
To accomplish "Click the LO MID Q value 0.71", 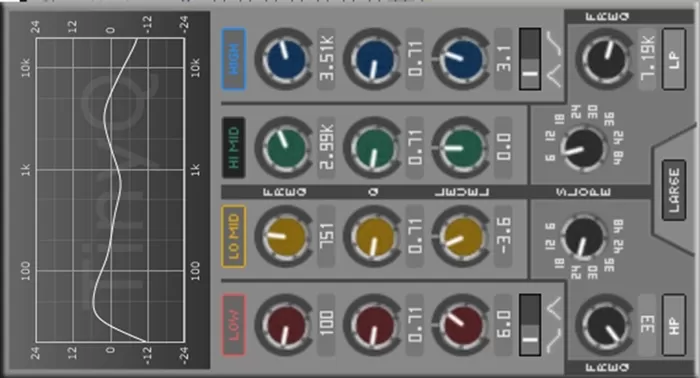I will point(415,237).
